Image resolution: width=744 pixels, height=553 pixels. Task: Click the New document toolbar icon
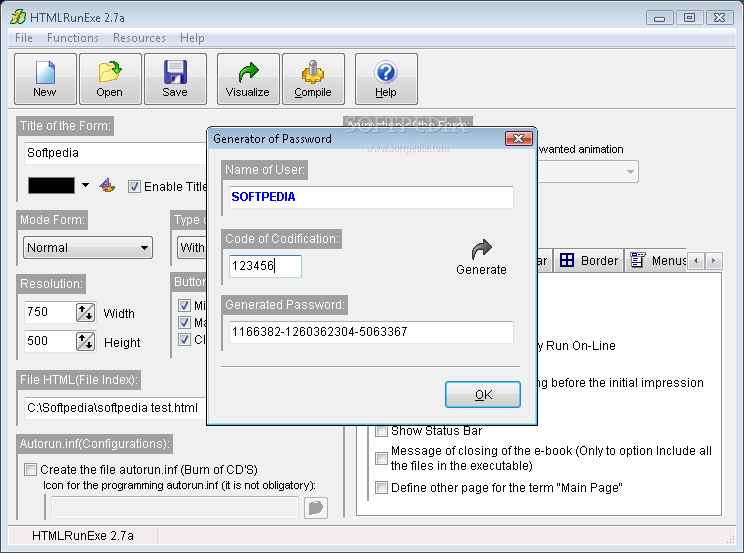point(45,73)
